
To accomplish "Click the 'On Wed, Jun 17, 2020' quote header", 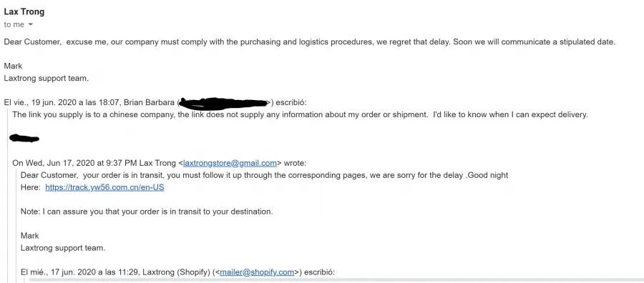I will (x=160, y=163).
